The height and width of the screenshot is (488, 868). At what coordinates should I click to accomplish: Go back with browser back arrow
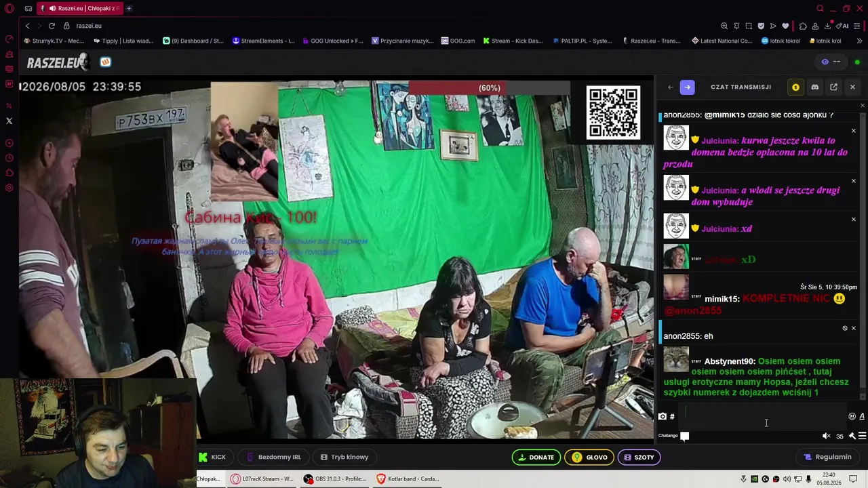click(27, 26)
